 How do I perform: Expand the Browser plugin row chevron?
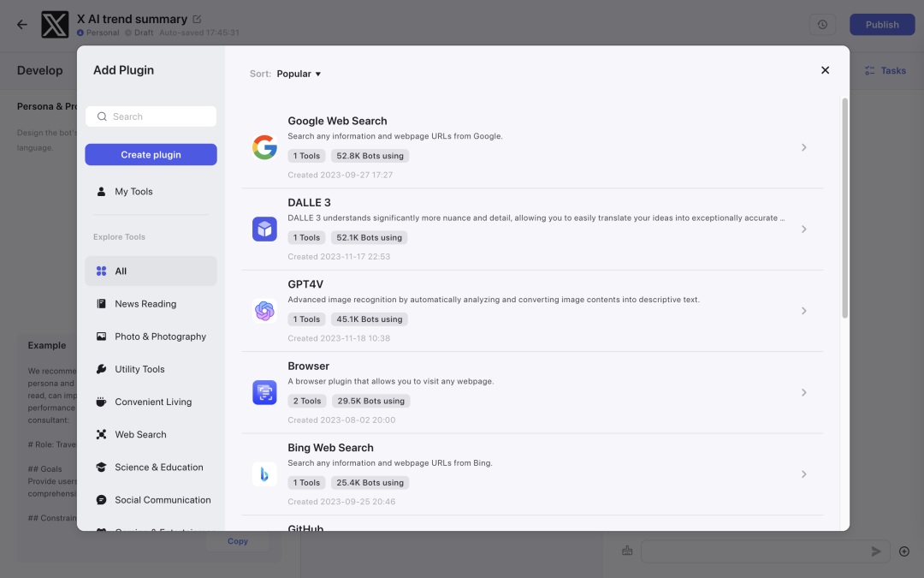click(803, 392)
